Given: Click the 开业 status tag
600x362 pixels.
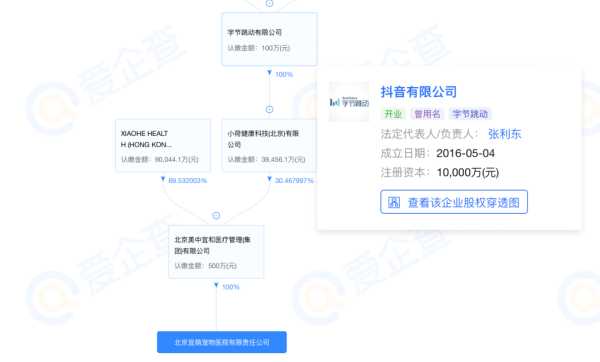Looking at the screenshot, I should click(393, 114).
